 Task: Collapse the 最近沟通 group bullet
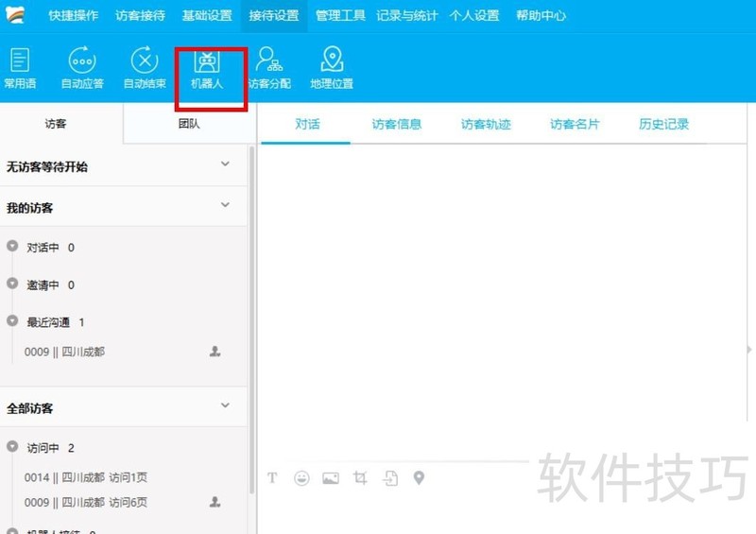pos(12,320)
